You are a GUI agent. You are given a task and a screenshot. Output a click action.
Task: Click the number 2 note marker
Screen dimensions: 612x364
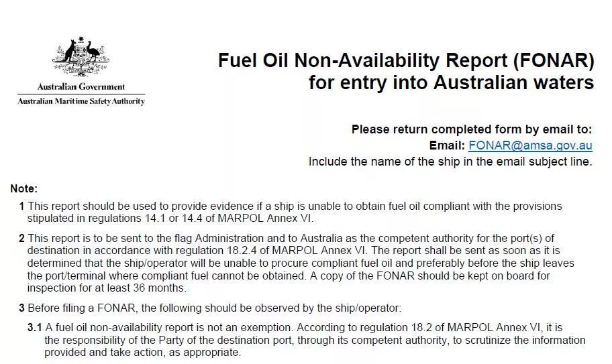[22, 238]
